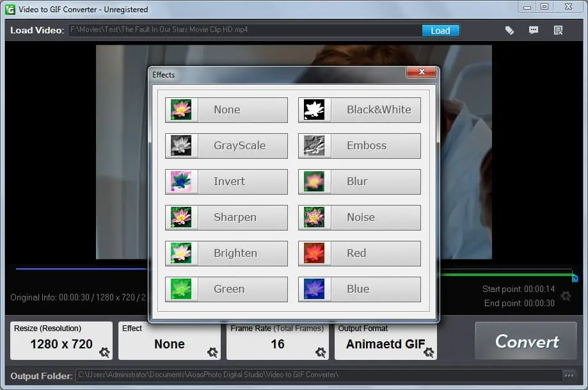The height and width of the screenshot is (390, 588).
Task: Open the tag/register icon in the top bar
Action: (x=509, y=30)
